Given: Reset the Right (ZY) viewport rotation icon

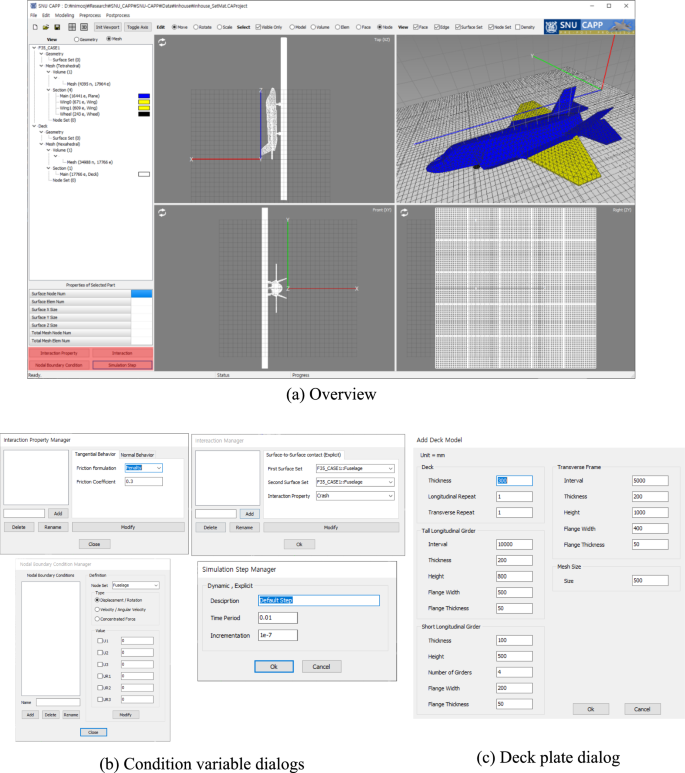Looking at the screenshot, I should pyautogui.click(x=404, y=212).
